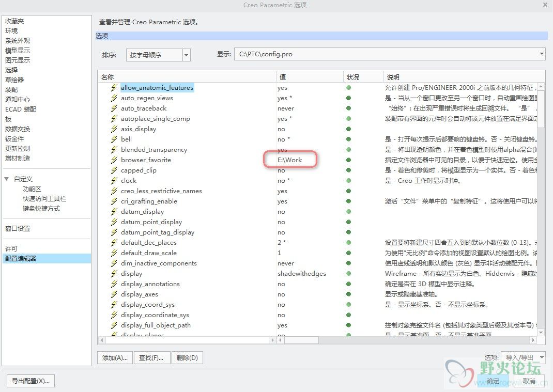The width and height of the screenshot is (553, 392).
Task: Click lightning icon beside auto_traceback
Action: tap(114, 108)
